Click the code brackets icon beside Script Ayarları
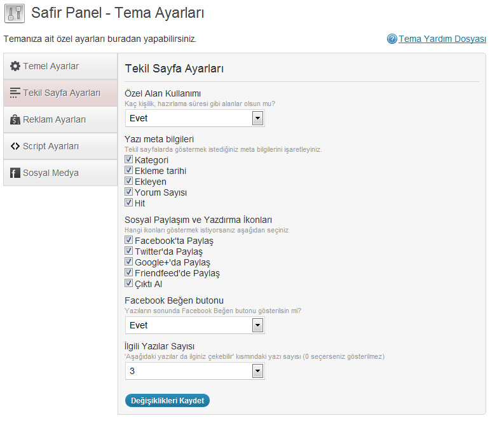 click(x=15, y=146)
